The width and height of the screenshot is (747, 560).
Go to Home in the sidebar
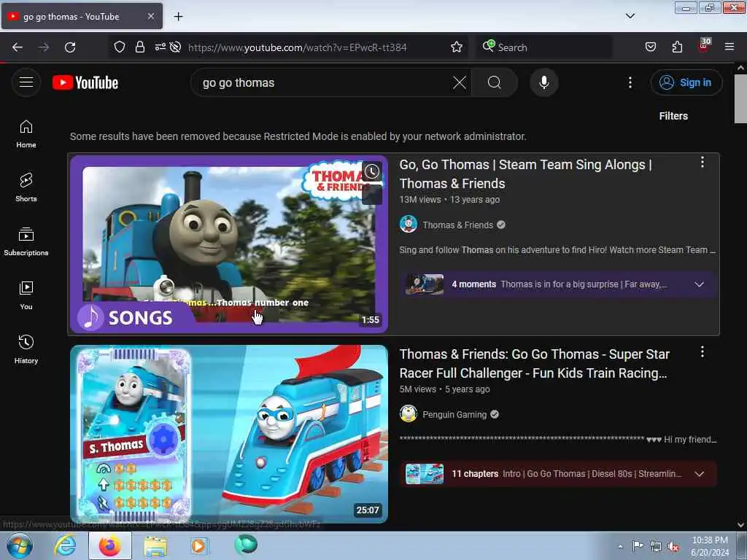(x=26, y=134)
